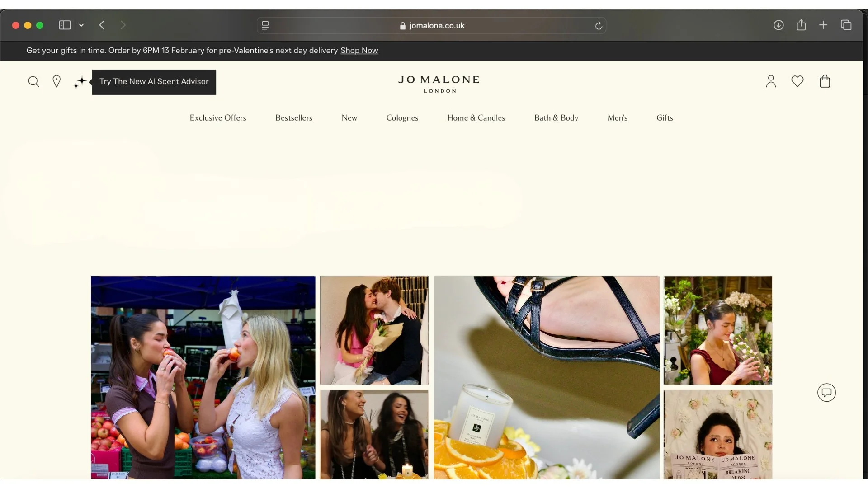Click the Jo Malone London logo

(x=439, y=84)
